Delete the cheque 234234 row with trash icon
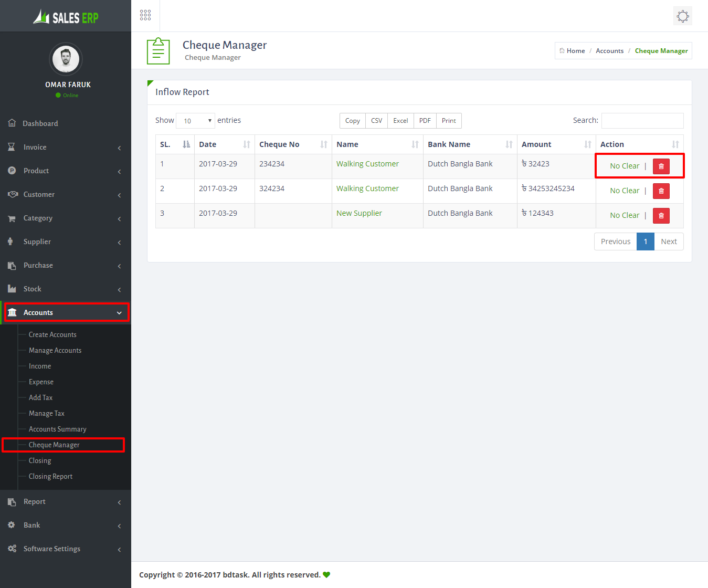The width and height of the screenshot is (708, 588). coord(661,166)
